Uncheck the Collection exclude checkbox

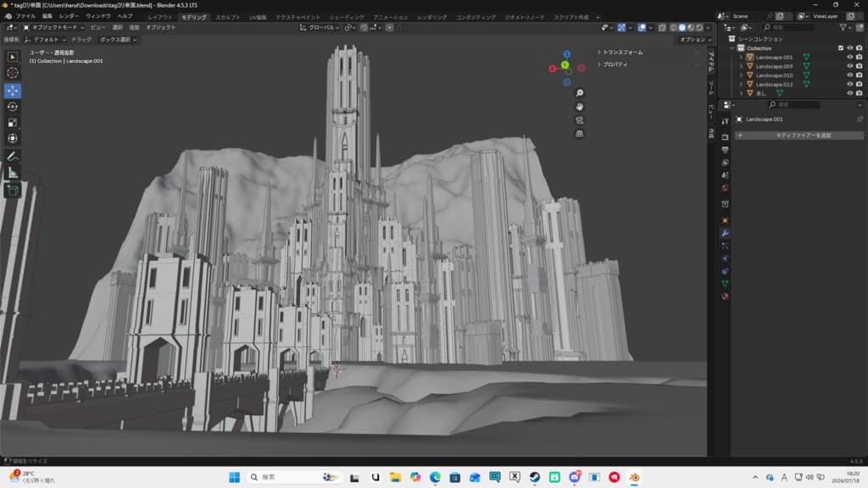pos(840,48)
